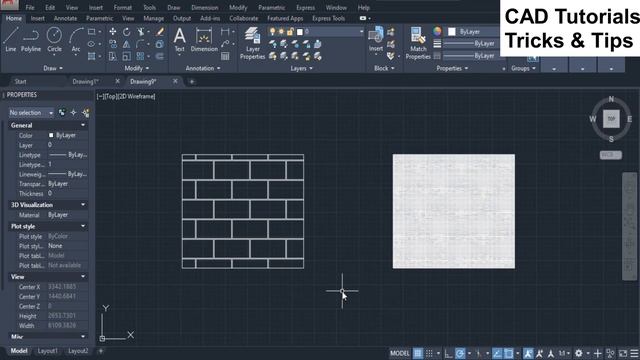640x360 pixels.
Task: Click Match Properties tool
Action: pos(418,44)
